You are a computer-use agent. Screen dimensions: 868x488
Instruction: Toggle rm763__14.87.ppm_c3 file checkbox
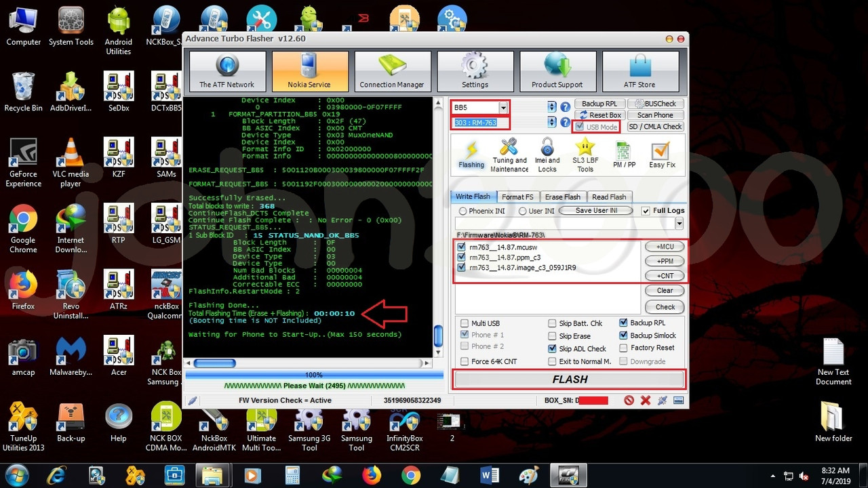tap(462, 258)
